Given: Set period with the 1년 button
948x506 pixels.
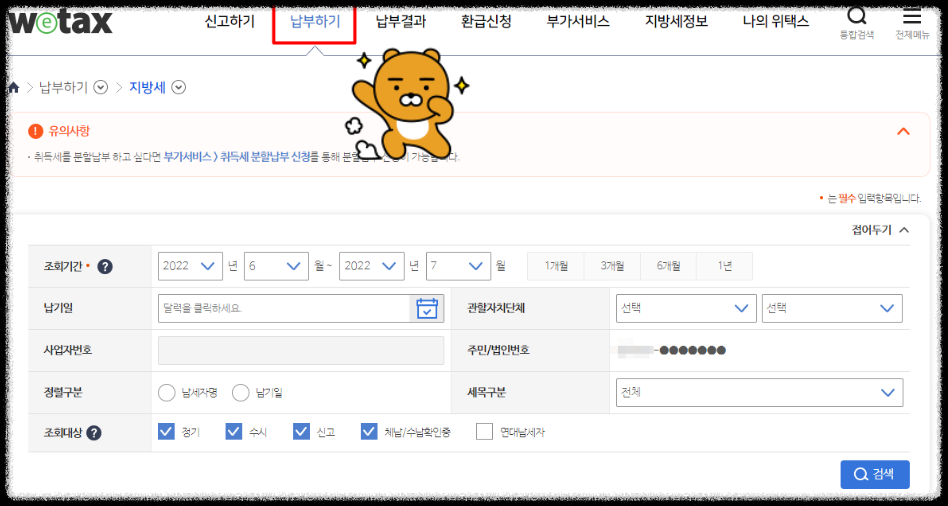Looking at the screenshot, I should [724, 266].
